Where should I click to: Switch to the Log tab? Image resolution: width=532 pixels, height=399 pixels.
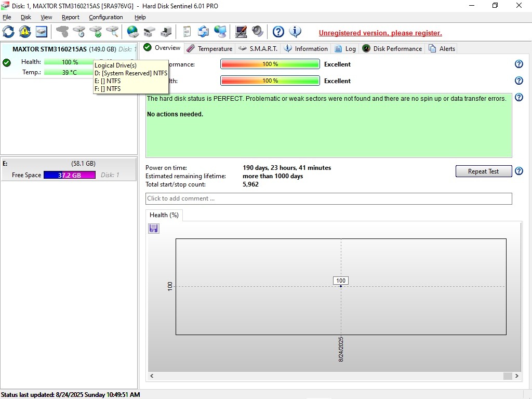(345, 48)
